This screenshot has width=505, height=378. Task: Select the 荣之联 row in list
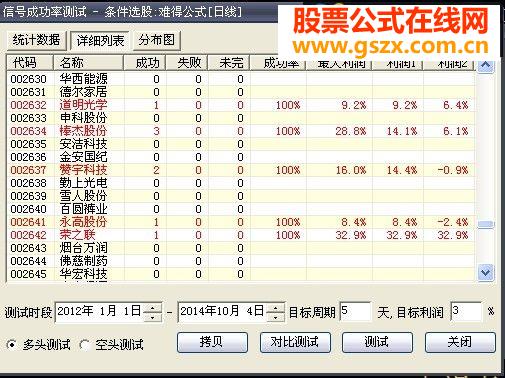tap(241, 235)
